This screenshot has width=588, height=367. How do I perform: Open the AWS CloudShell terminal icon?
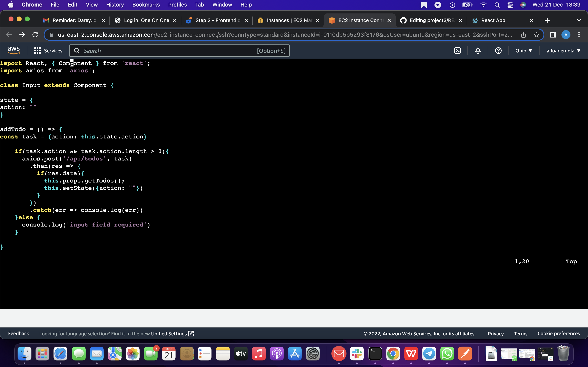458,51
